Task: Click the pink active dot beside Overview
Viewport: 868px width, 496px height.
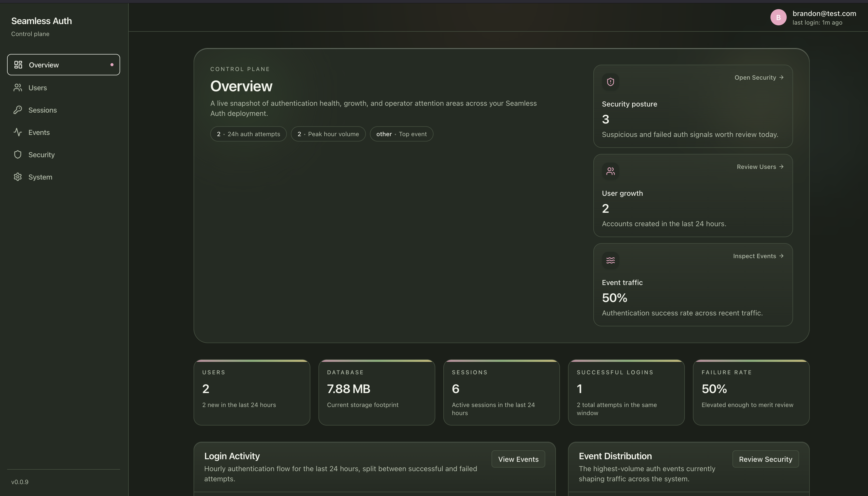Action: (112, 65)
